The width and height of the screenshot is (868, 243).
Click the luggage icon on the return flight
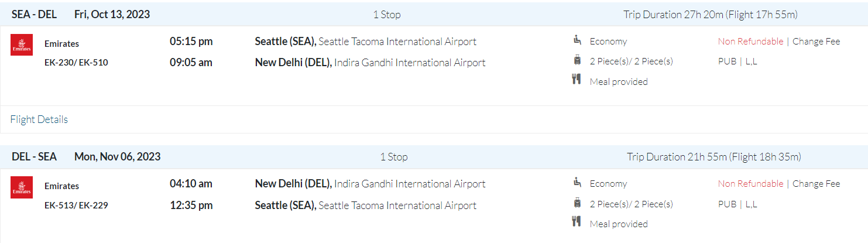tap(577, 203)
